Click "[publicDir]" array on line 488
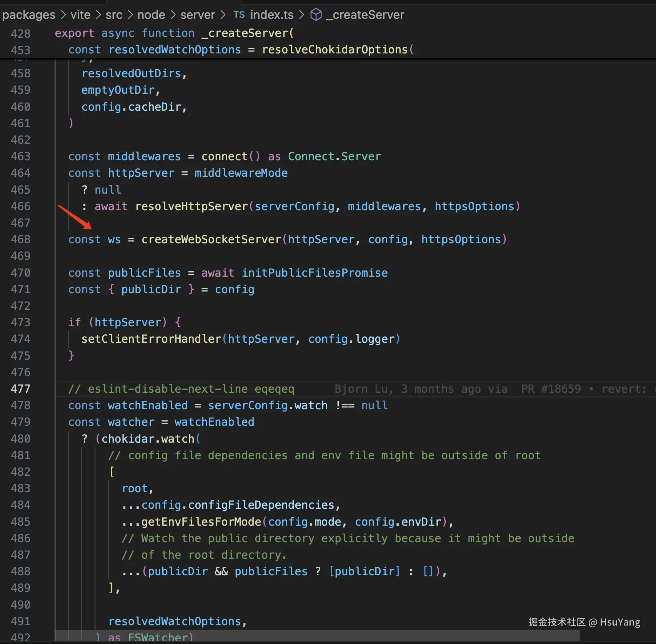 click(365, 571)
